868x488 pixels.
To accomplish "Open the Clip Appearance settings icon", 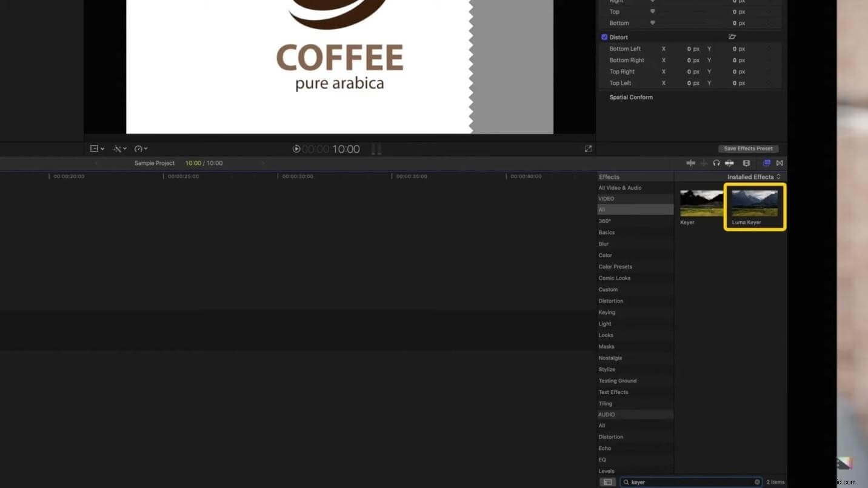I will pos(746,162).
